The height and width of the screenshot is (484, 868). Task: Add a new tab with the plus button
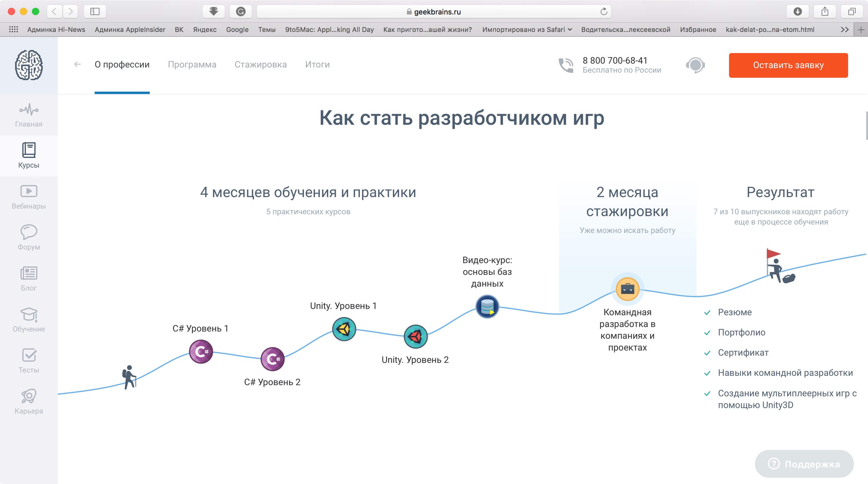(860, 30)
